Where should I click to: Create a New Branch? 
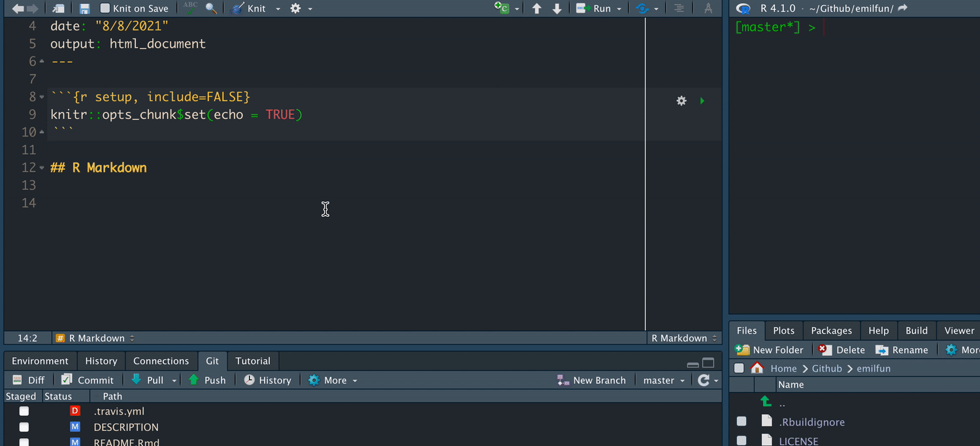click(591, 380)
